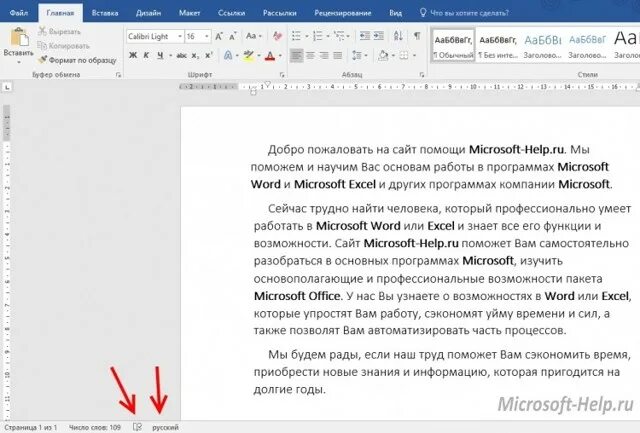Expand the Вставить paste options arrow

pyautogui.click(x=18, y=62)
